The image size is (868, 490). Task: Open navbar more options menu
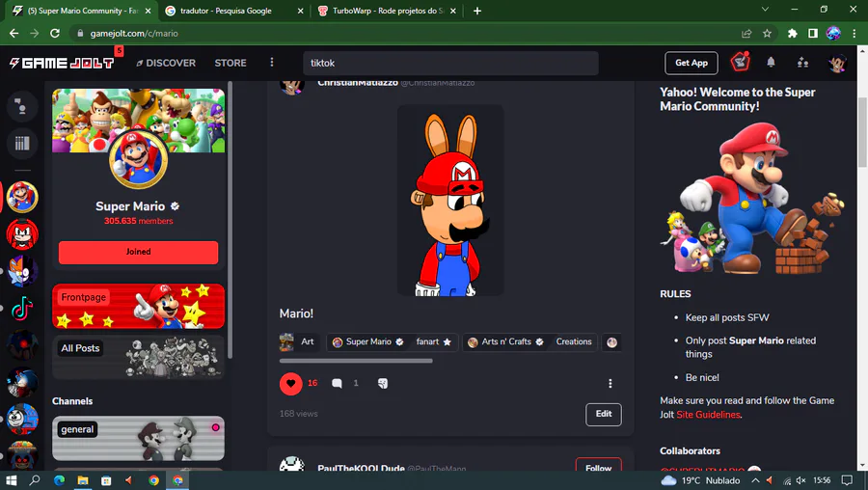(x=271, y=62)
